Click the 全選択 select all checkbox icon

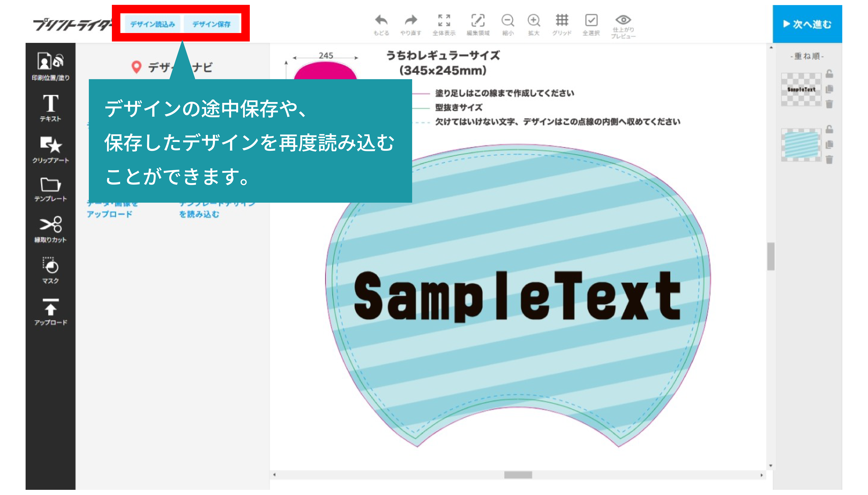pos(591,25)
